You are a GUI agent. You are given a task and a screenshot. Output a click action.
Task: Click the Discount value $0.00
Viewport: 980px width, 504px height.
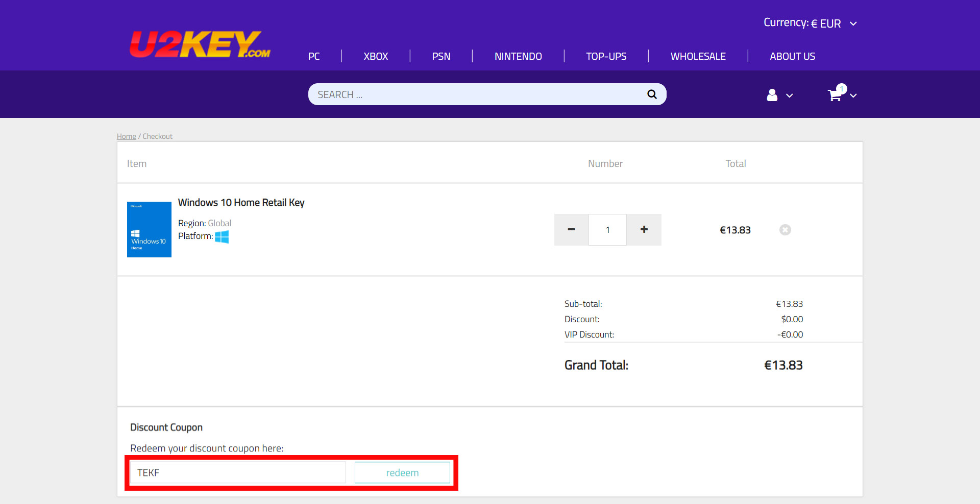click(x=792, y=319)
